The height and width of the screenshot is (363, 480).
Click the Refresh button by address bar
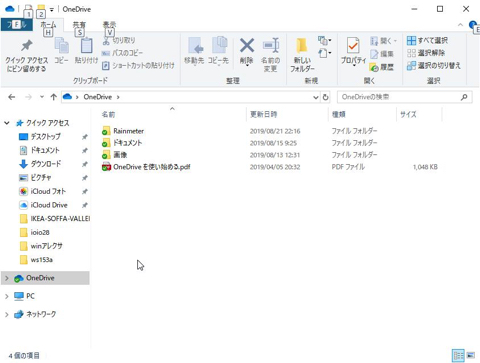pos(326,97)
